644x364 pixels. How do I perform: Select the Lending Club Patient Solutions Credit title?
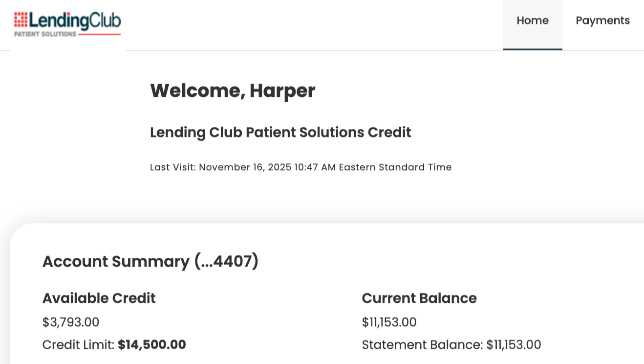pos(280,132)
